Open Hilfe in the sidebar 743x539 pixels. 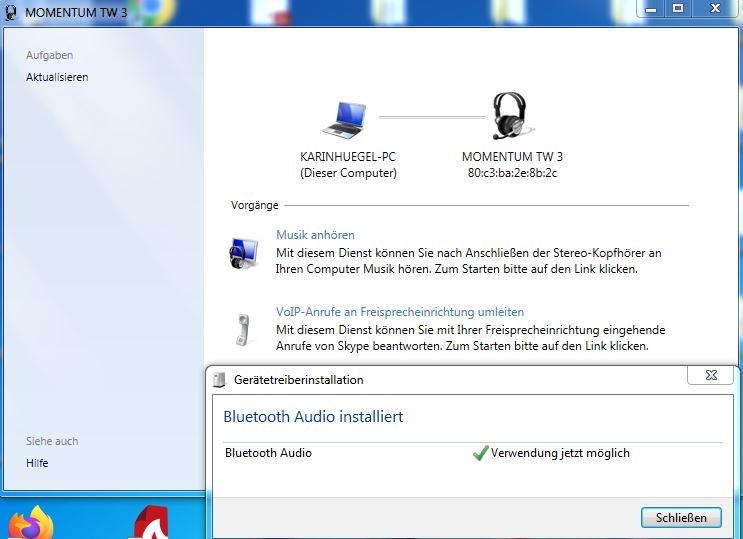coord(37,463)
